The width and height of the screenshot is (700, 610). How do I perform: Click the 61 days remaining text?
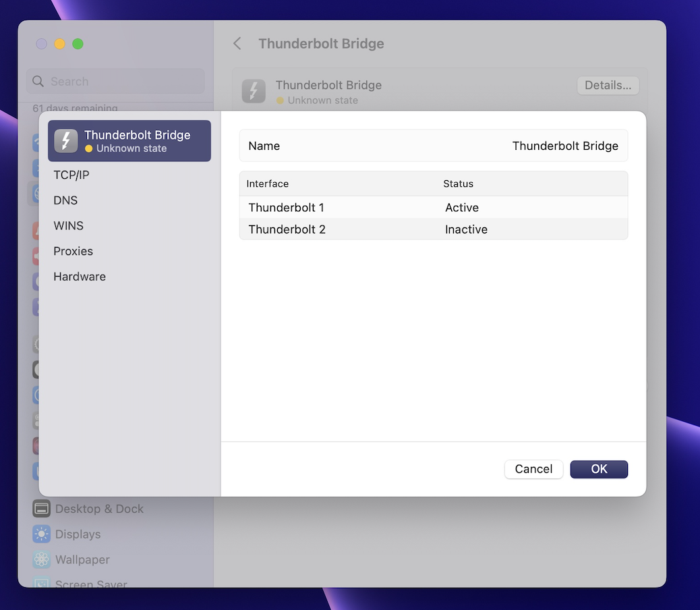click(75, 107)
